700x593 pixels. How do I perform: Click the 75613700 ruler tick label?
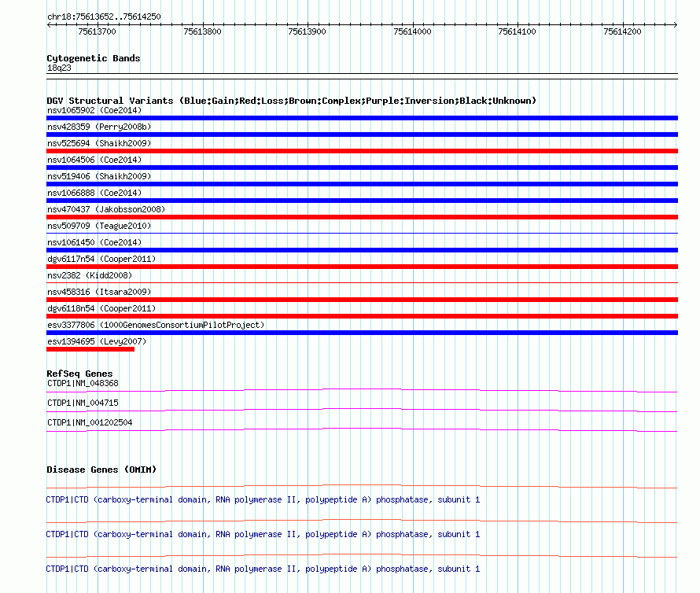(x=97, y=31)
